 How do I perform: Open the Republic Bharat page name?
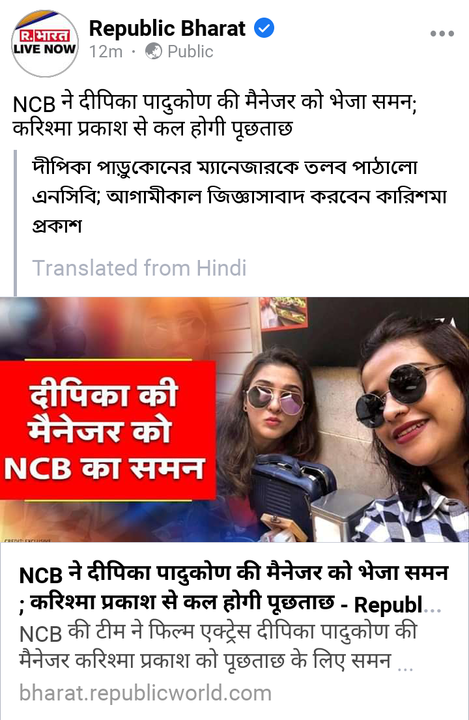[167, 29]
